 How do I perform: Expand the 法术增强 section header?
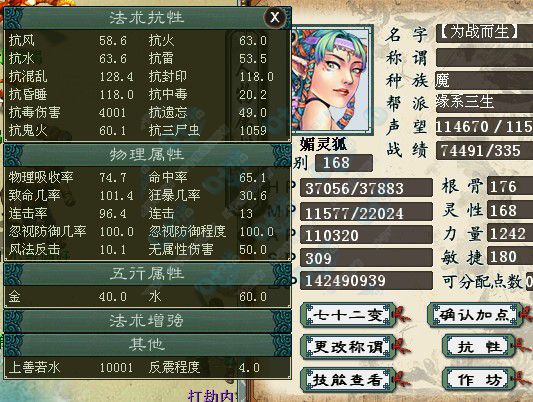click(147, 321)
